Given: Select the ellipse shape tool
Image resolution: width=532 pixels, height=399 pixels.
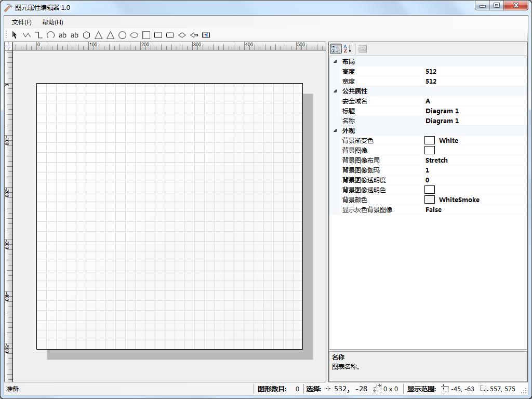Looking at the screenshot, I should pos(135,35).
